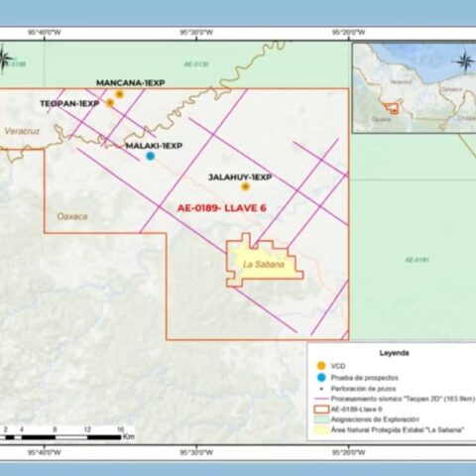Viewport: 476px width, 476px height.
Task: Click the 16 value on the scale bar
Action: point(120,429)
